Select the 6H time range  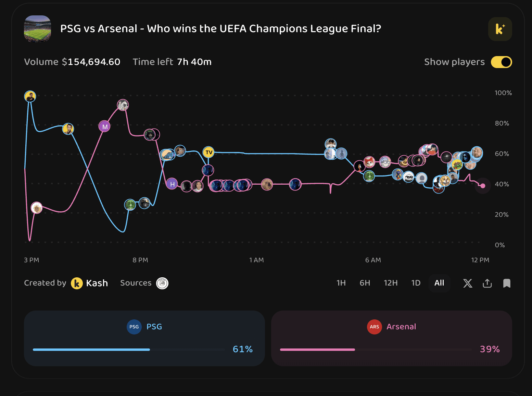[x=365, y=283]
